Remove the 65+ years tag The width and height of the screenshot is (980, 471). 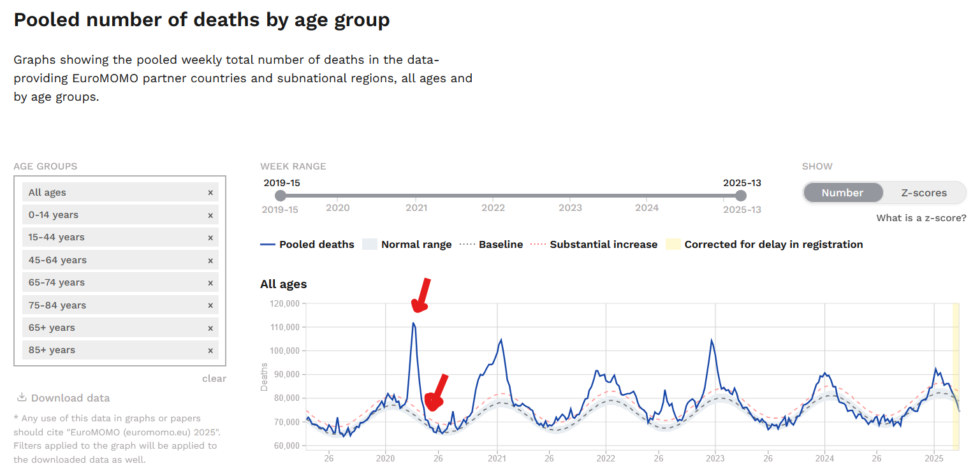(210, 328)
